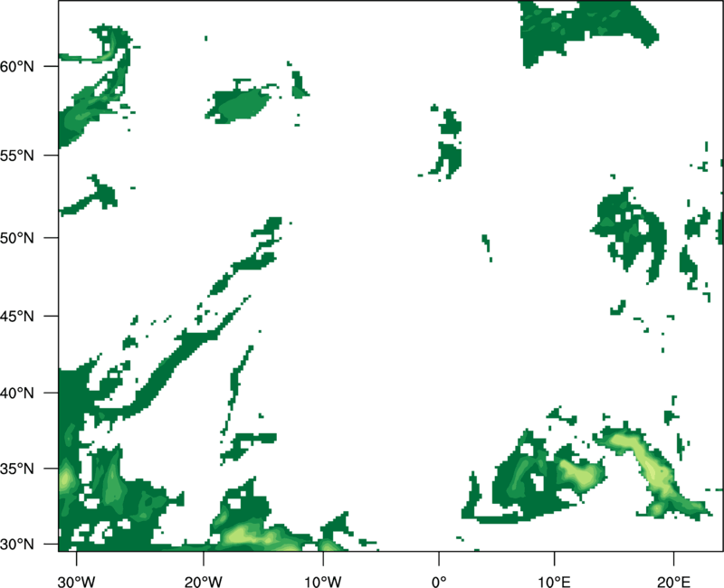Click the 30°W longitude label
The image size is (724, 588).
coord(77,582)
